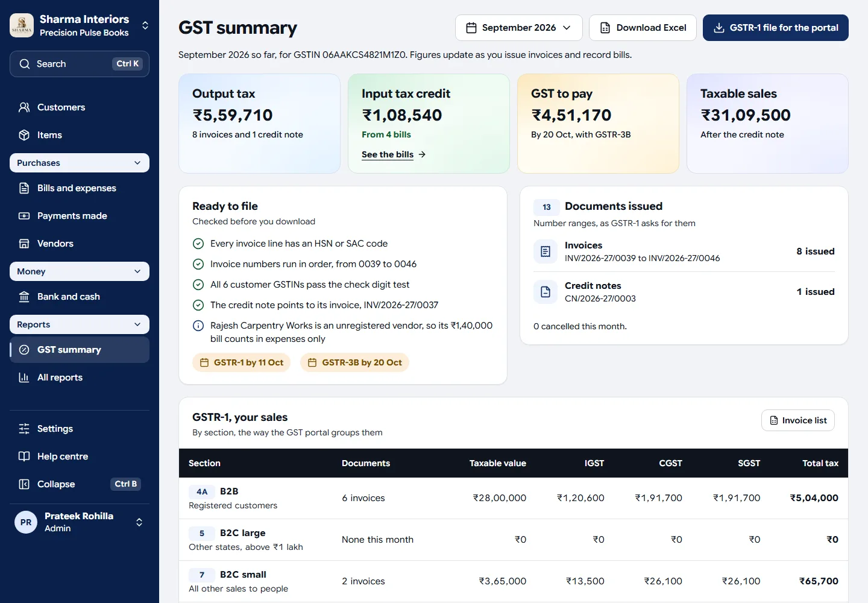This screenshot has height=603, width=868.
Task: Collapse the Purchases section
Action: [80, 163]
